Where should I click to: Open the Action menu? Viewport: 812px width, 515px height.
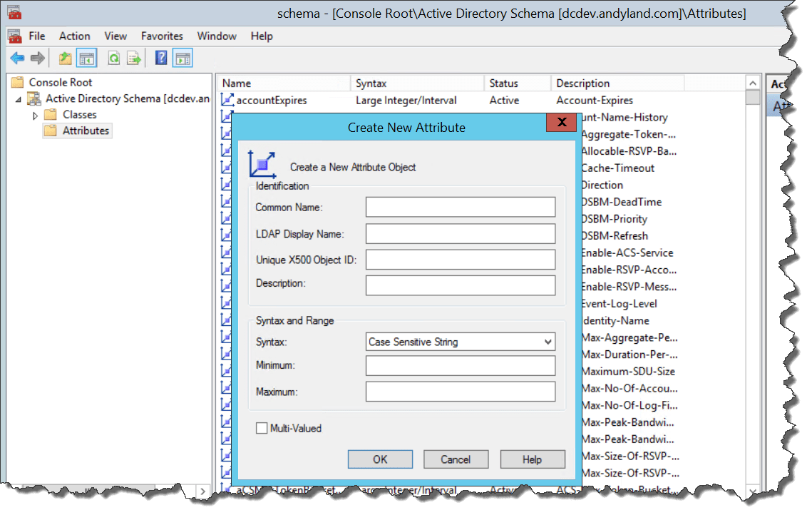coord(74,36)
